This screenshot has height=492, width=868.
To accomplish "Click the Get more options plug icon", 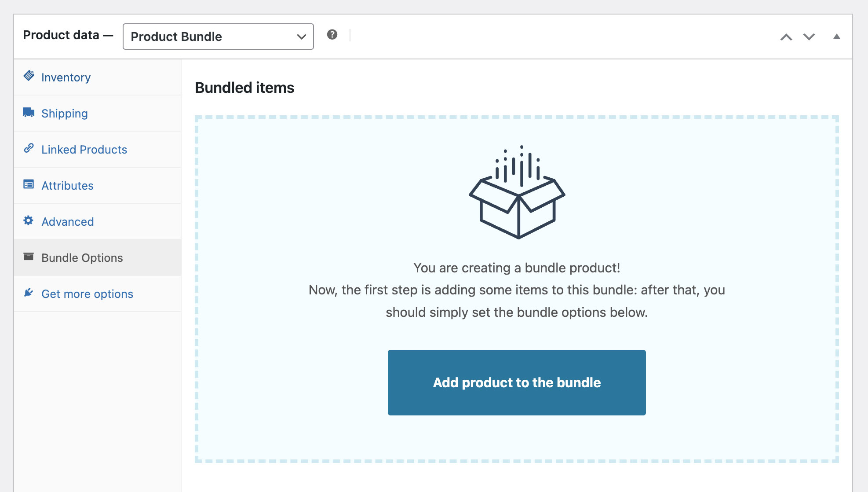I will (29, 293).
